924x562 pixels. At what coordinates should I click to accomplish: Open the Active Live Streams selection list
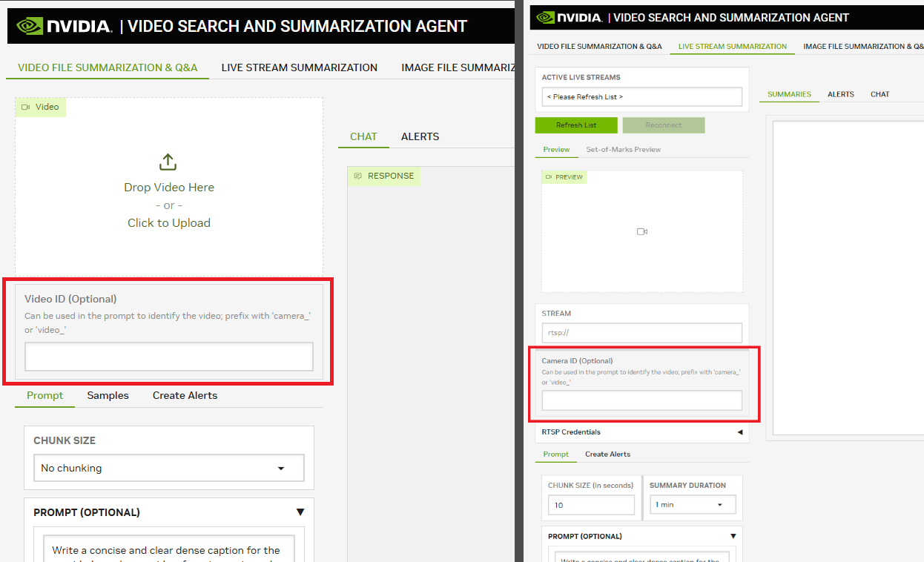click(641, 96)
